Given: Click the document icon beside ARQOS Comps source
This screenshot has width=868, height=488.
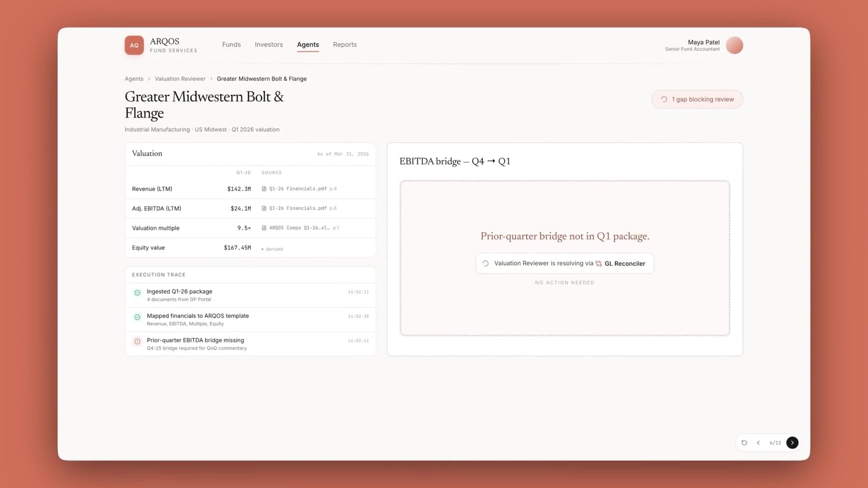Looking at the screenshot, I should (x=264, y=228).
